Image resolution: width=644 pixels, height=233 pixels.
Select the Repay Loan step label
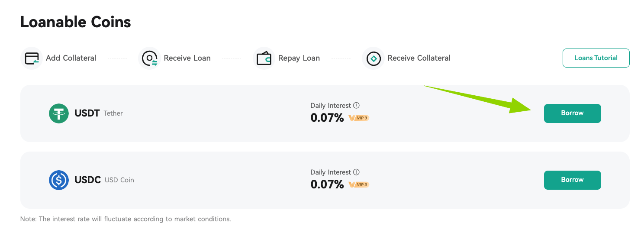(299, 58)
